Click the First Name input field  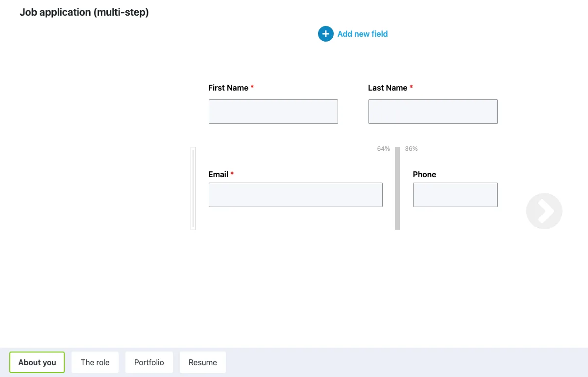click(x=273, y=112)
